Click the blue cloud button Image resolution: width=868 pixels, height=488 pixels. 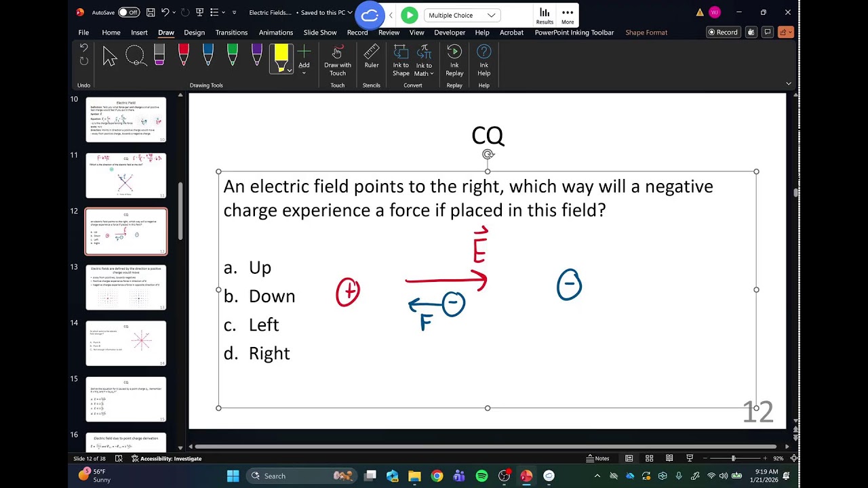point(370,15)
